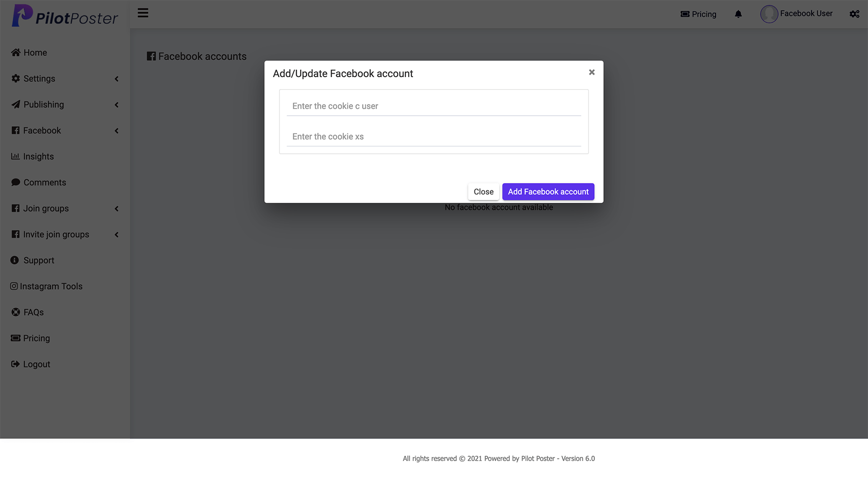Close the dialog with the X
This screenshot has width=868, height=477.
(x=592, y=72)
